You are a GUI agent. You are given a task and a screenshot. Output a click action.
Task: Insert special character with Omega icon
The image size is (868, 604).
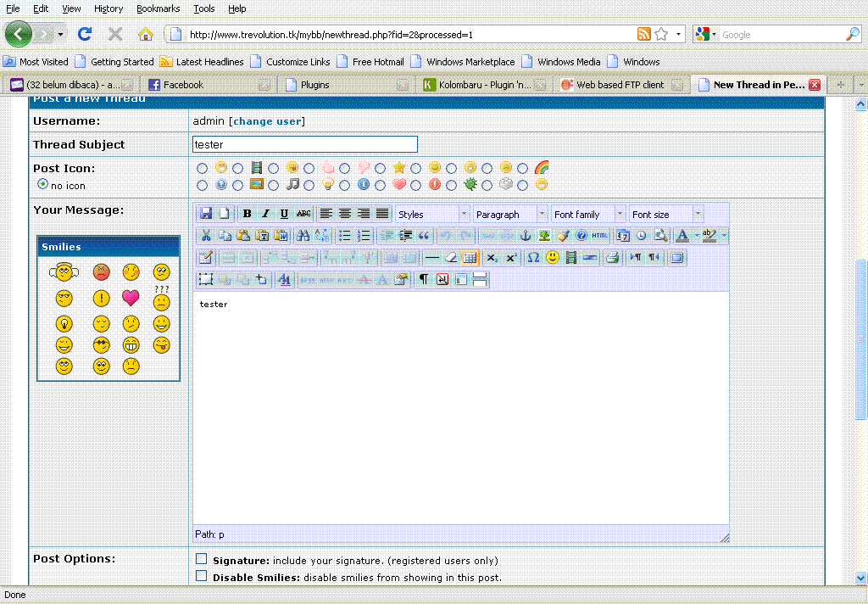[533, 258]
